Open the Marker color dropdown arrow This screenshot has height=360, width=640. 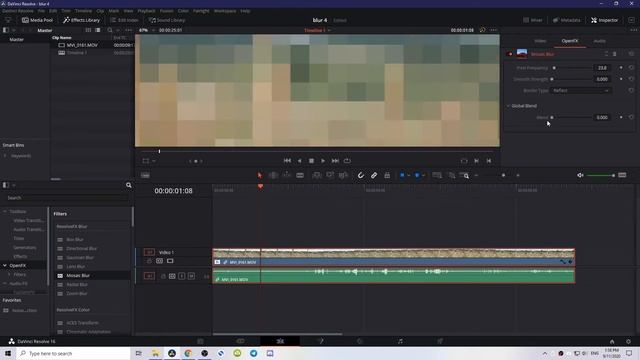[x=424, y=176]
